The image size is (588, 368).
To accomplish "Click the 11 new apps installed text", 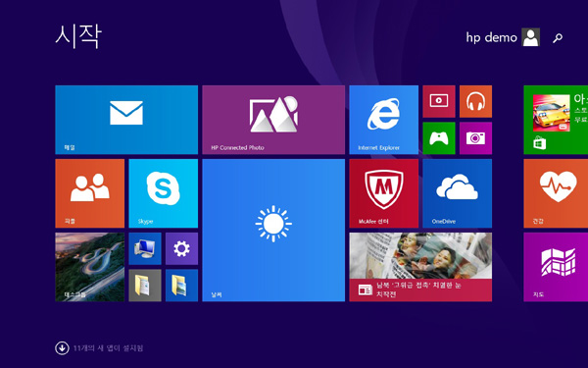I will [108, 348].
